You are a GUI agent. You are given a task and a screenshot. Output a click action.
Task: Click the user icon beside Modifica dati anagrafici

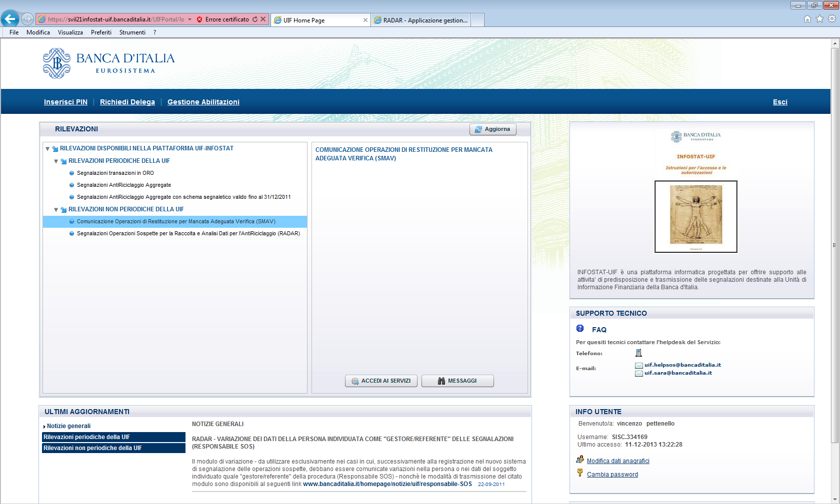(580, 459)
